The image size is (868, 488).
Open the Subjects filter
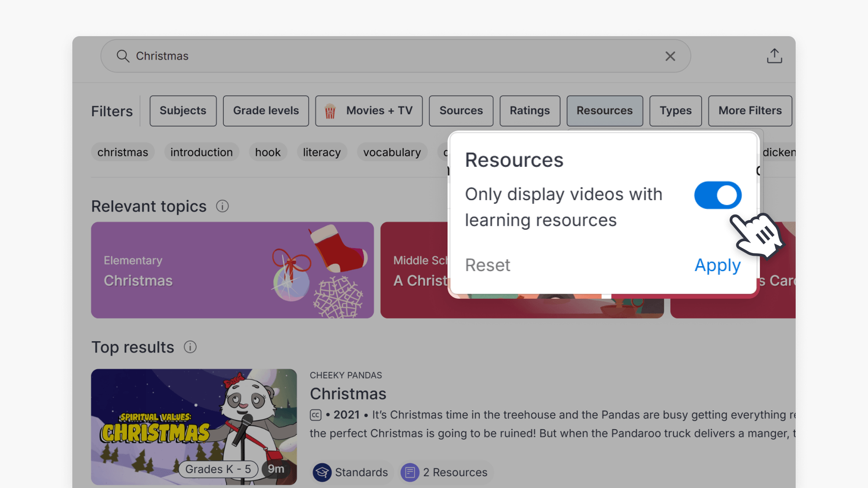[183, 111]
